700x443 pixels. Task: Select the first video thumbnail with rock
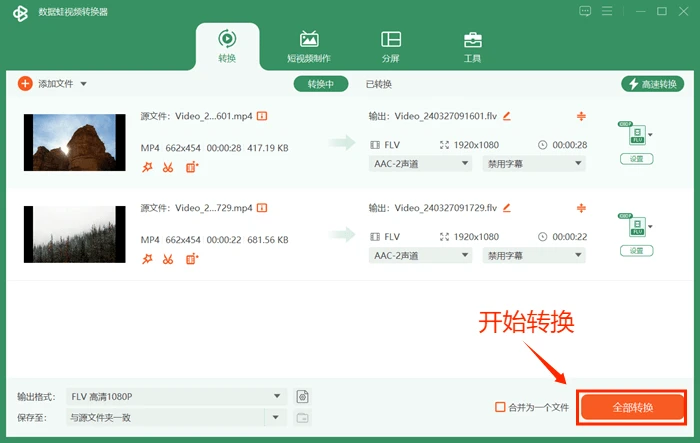pos(75,142)
